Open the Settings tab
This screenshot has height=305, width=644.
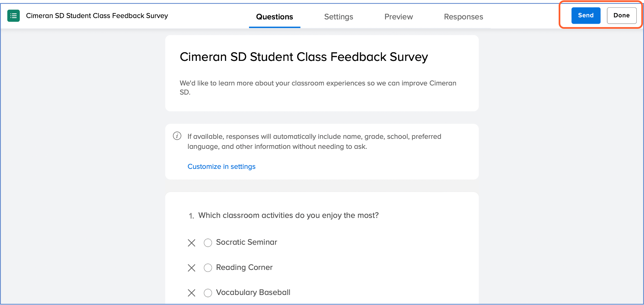coord(338,17)
